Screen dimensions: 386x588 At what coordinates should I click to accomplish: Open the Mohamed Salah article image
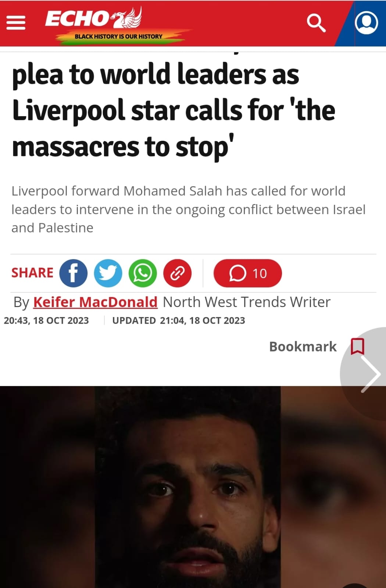pyautogui.click(x=193, y=487)
